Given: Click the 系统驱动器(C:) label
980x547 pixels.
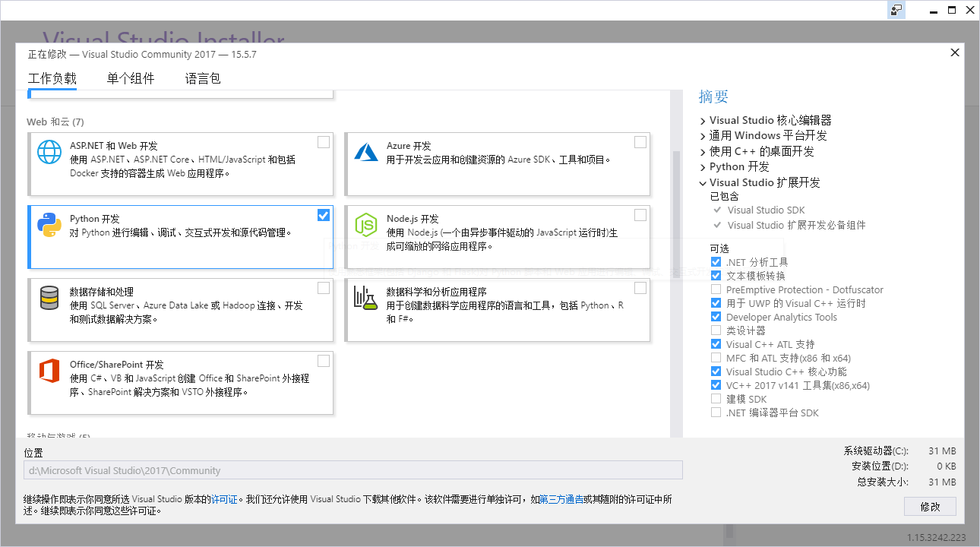Looking at the screenshot, I should [x=876, y=451].
